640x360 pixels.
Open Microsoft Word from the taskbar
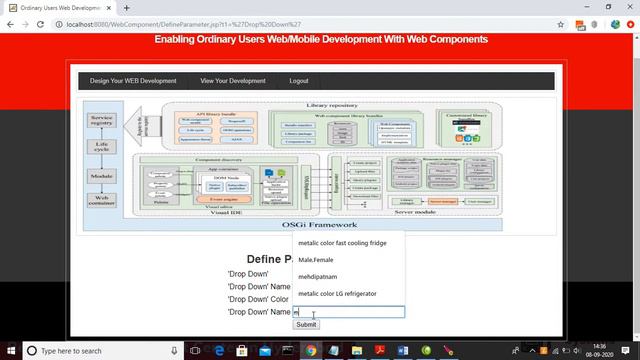[403, 351]
